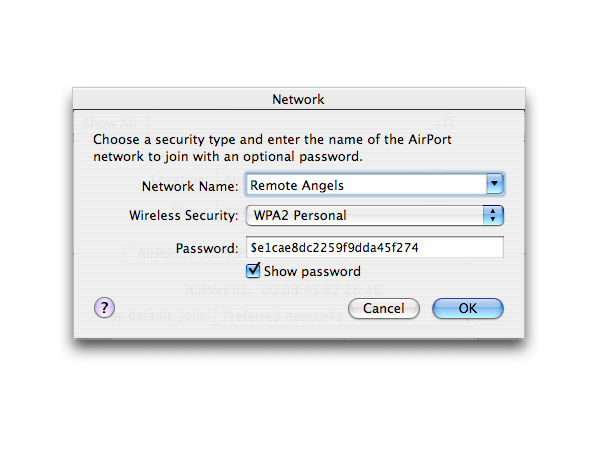Click the Cancel button
The height and width of the screenshot is (450, 600).
click(x=383, y=308)
